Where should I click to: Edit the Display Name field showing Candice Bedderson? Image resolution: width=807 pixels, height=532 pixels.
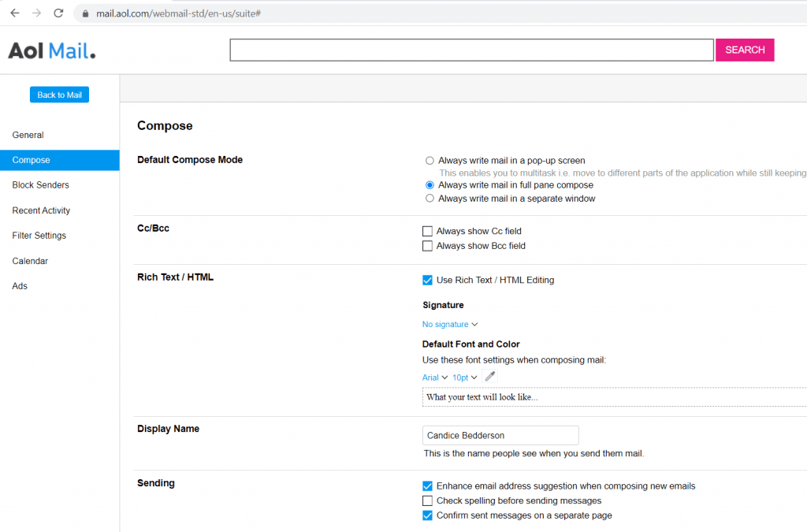(500, 434)
